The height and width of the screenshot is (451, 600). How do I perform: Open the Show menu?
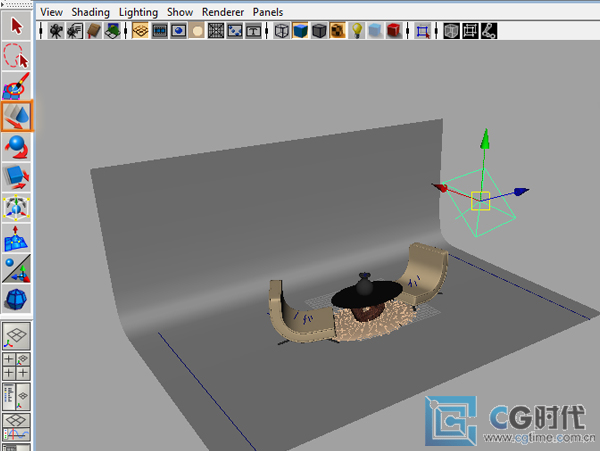click(x=180, y=12)
